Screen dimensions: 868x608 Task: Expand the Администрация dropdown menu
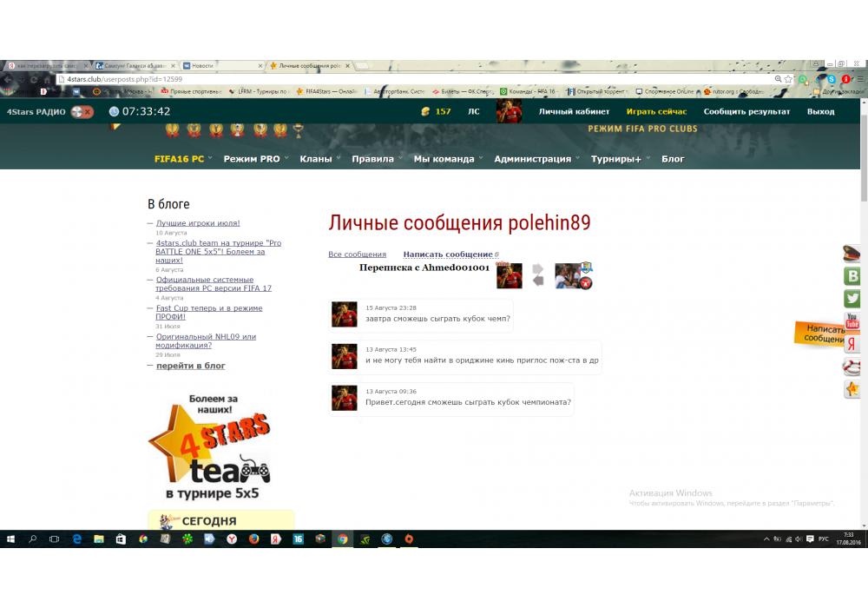tap(537, 159)
